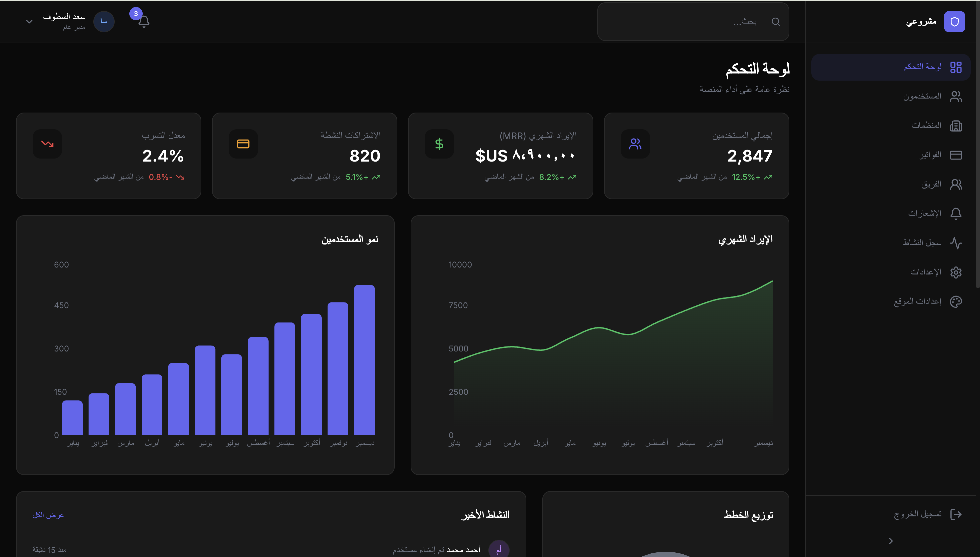
Task: Open the الفواتير billing menu item
Action: 930,155
